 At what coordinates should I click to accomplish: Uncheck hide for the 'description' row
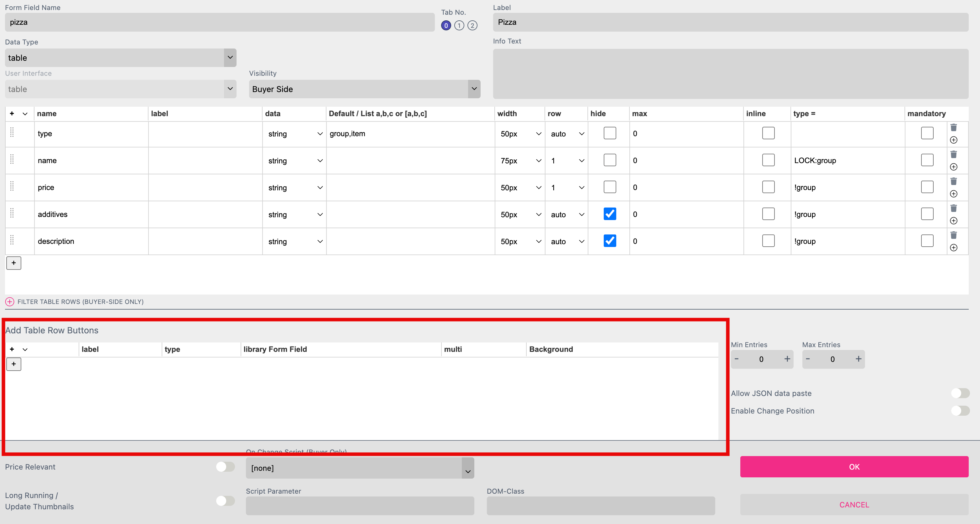click(x=610, y=241)
